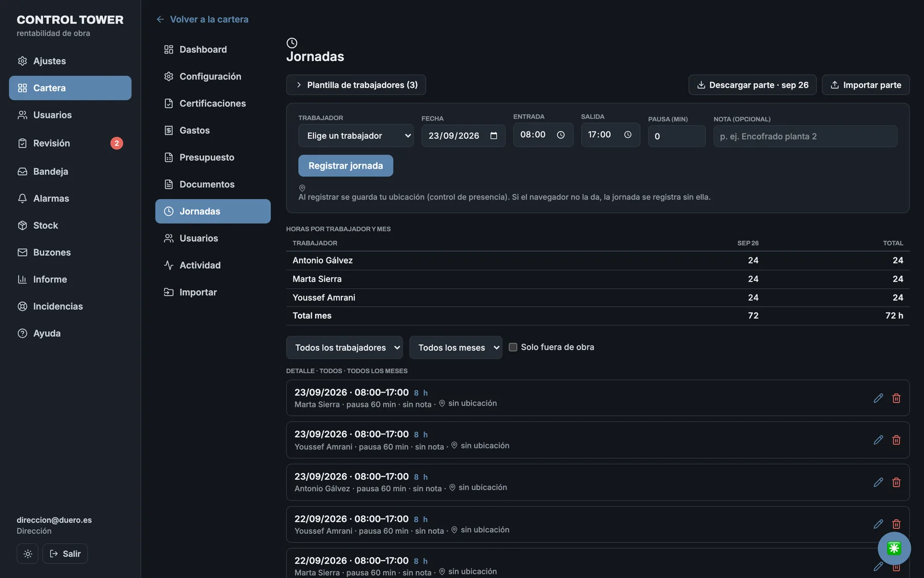This screenshot has width=924, height=578.
Task: Delete Youssef Amrani 23/09/2026 entry
Action: (896, 440)
